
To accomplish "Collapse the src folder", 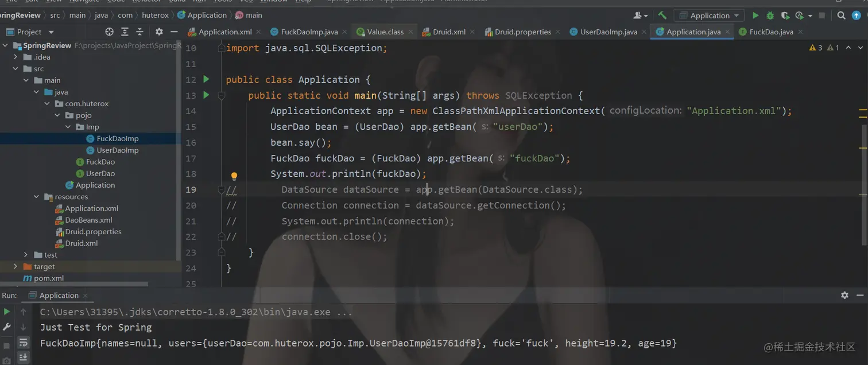I will 16,68.
